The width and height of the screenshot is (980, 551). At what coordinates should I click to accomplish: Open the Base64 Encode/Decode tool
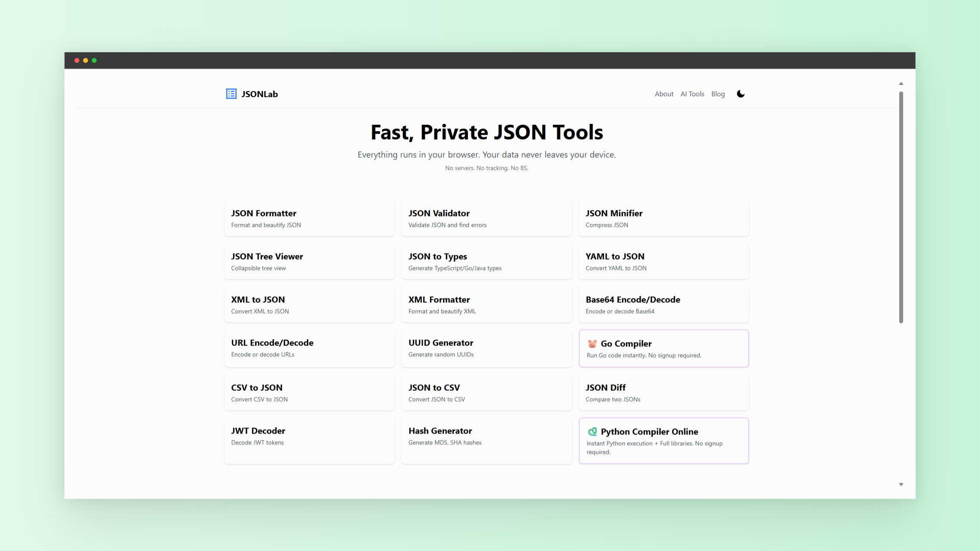[x=664, y=304]
